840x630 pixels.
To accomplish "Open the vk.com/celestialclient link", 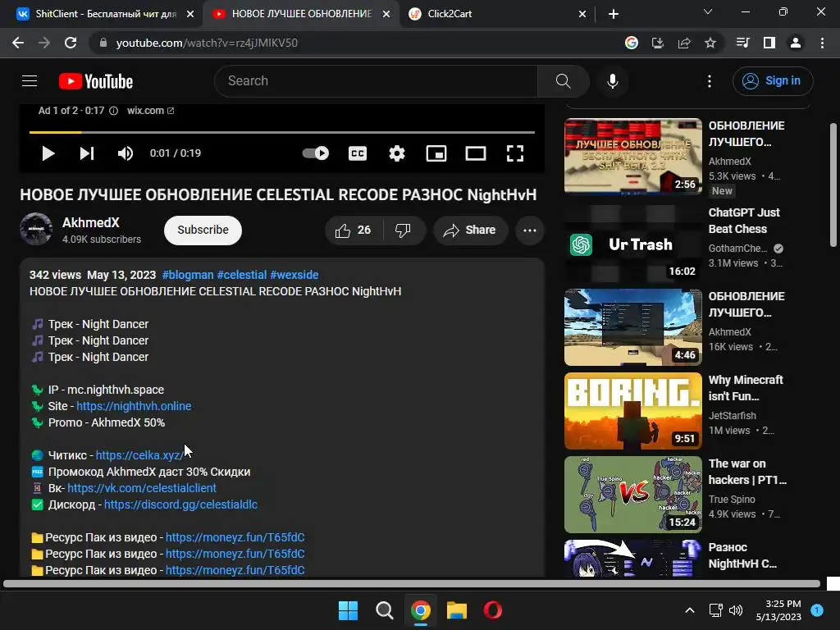I will coord(142,488).
